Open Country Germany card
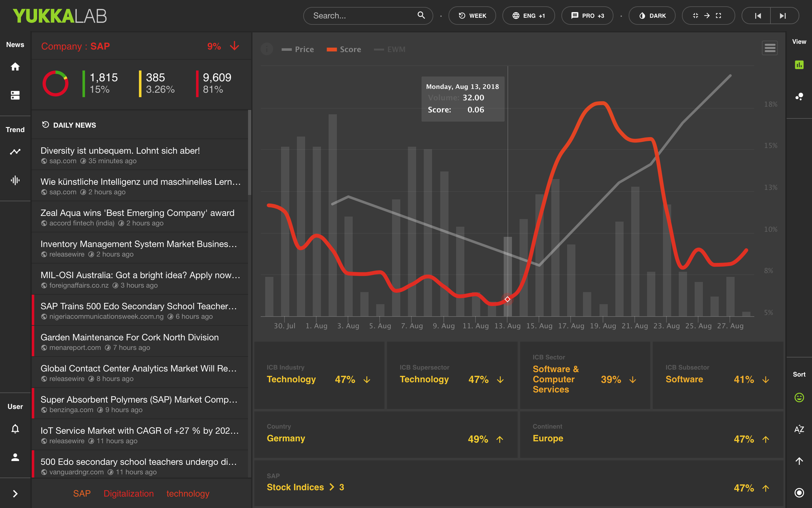The image size is (812, 508). pyautogui.click(x=385, y=435)
